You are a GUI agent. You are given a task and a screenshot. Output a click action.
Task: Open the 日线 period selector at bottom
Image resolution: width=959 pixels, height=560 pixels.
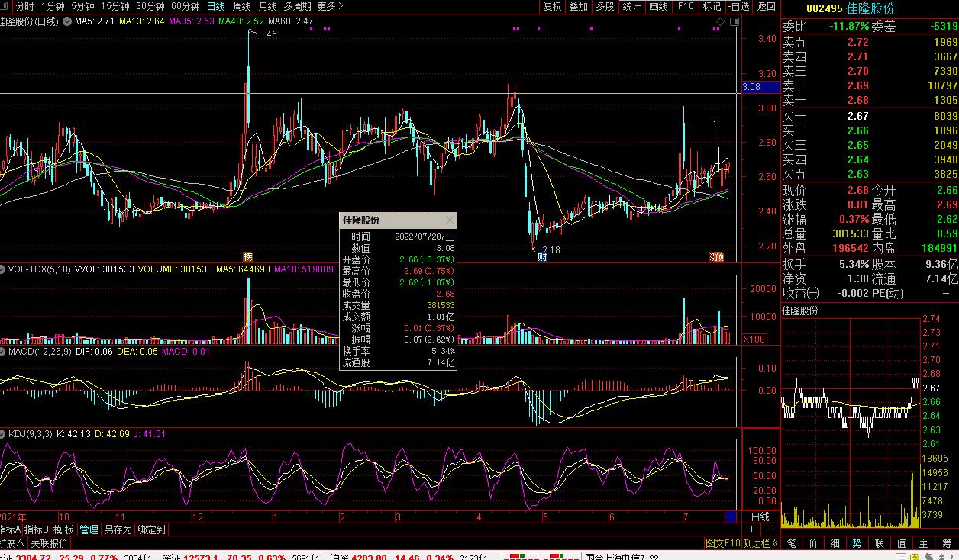click(760, 517)
